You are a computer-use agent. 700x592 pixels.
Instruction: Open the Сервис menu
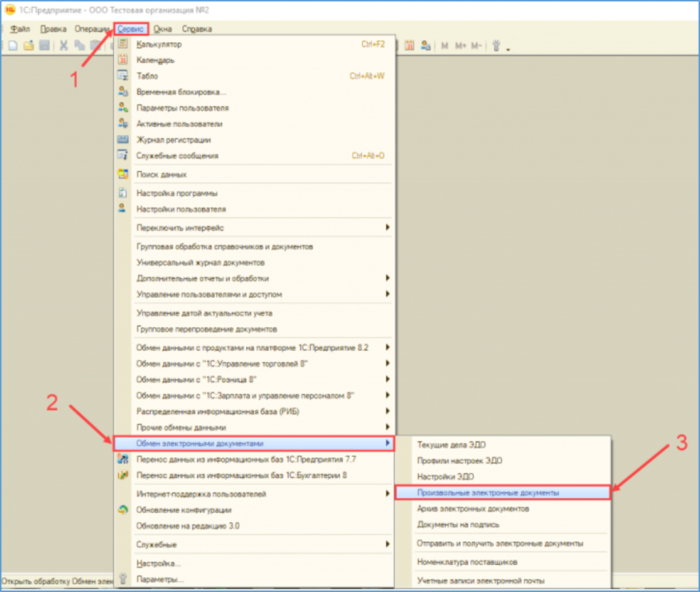tap(131, 29)
